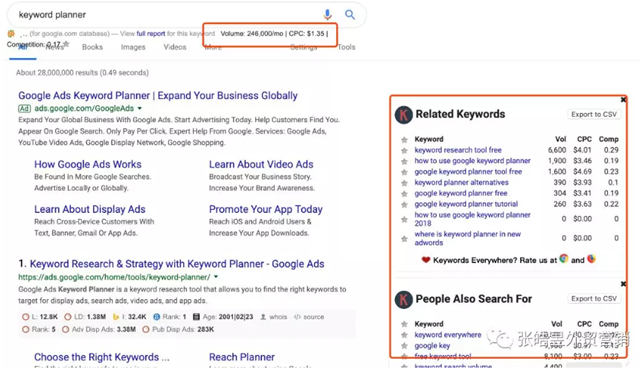Star the 'keyword planner alternatives' keyword
The width and height of the screenshot is (640, 370).
(x=404, y=183)
